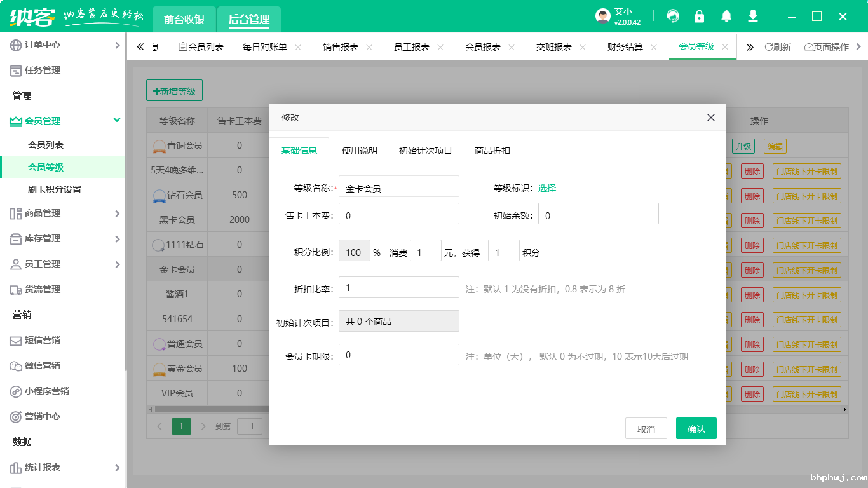
Task: Close the 会员报表 tab
Action: coord(512,47)
